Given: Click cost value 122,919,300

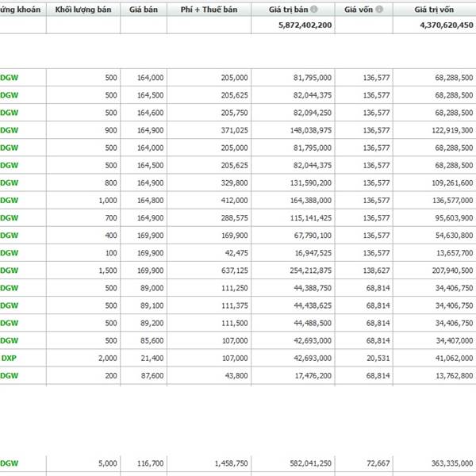Looking at the screenshot, I should 453,130.
